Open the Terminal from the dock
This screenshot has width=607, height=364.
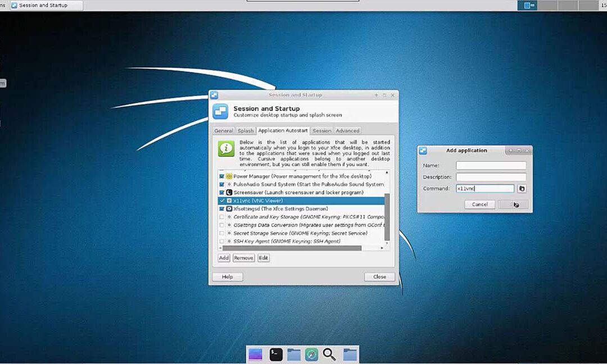[275, 354]
